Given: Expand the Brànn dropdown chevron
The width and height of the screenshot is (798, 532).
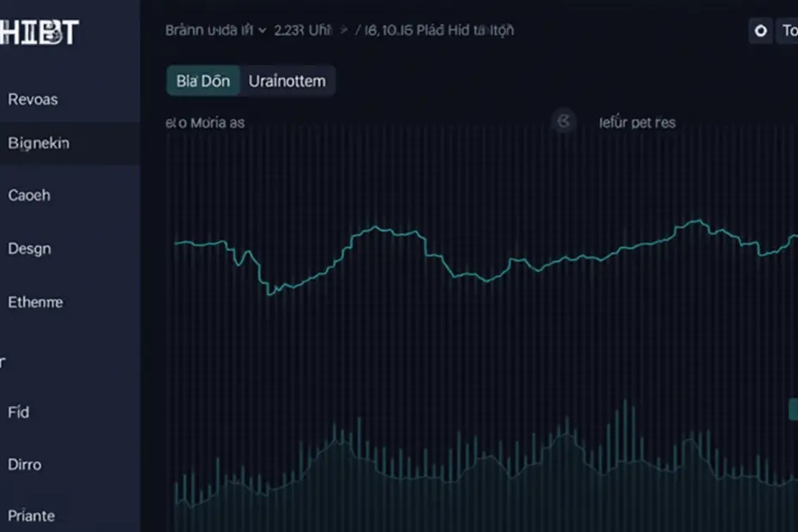Looking at the screenshot, I should 262,31.
